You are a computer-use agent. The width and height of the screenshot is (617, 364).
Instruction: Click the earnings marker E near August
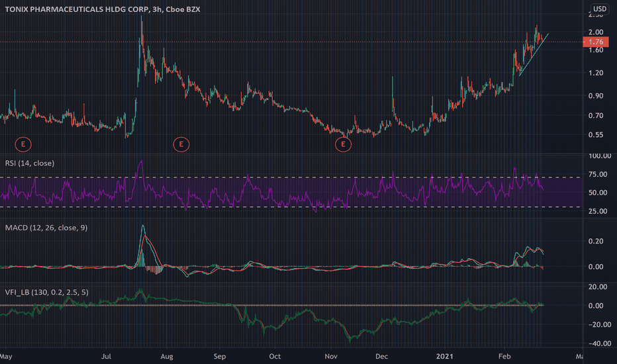(181, 144)
